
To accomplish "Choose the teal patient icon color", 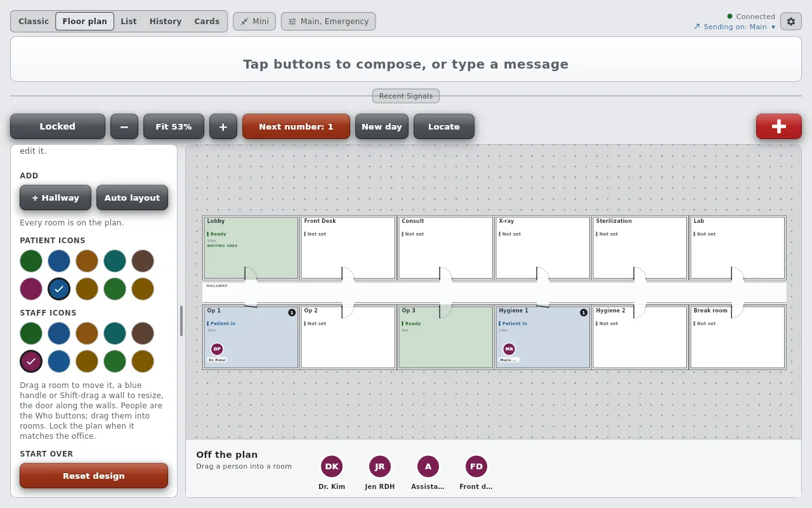I will [x=115, y=261].
